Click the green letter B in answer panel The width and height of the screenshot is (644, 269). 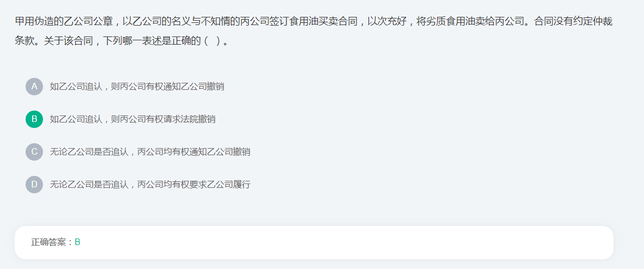point(78,242)
